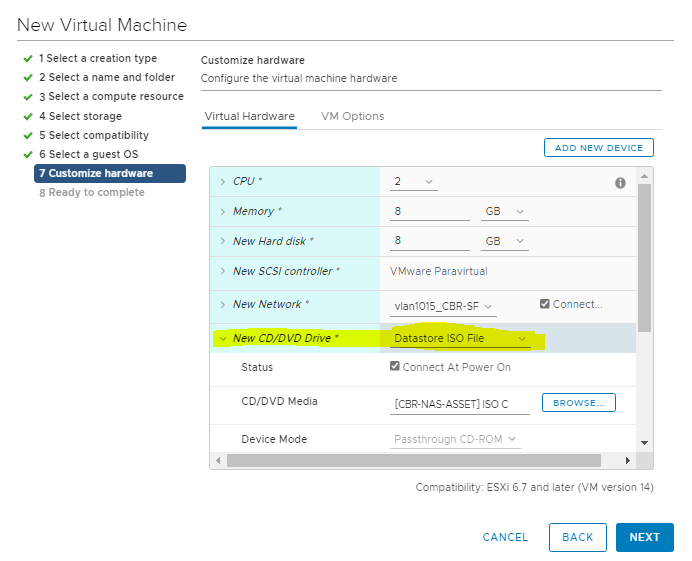Open the Memory unit GB dropdown

click(x=505, y=212)
